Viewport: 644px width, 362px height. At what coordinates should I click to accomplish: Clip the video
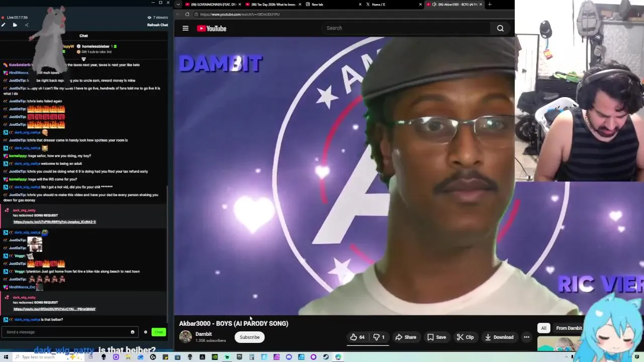coord(465,337)
